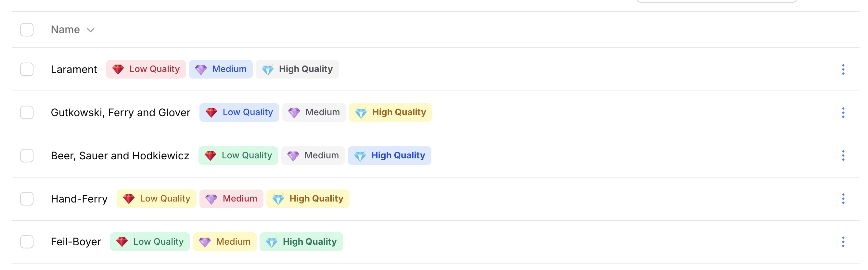The width and height of the screenshot is (868, 270).
Task: Click the purple gem icon in Hand-Ferry row
Action: (x=211, y=199)
